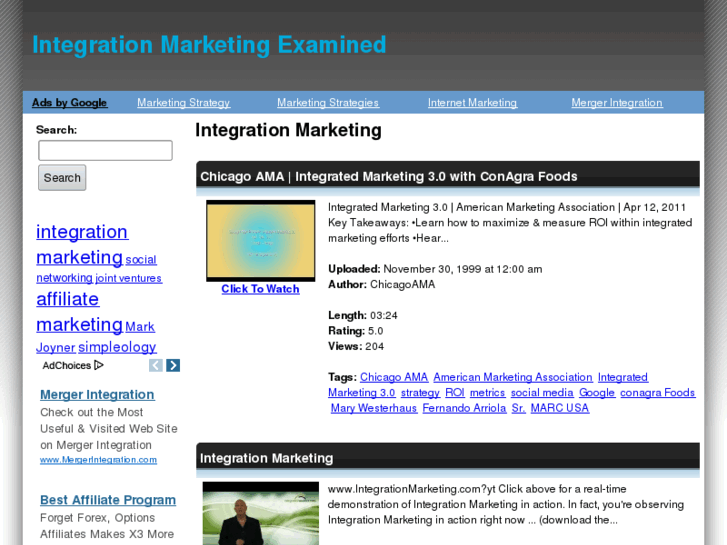Image resolution: width=727 pixels, height=545 pixels.
Task: Select the Author: ChicagoAMA text
Action: (382, 284)
